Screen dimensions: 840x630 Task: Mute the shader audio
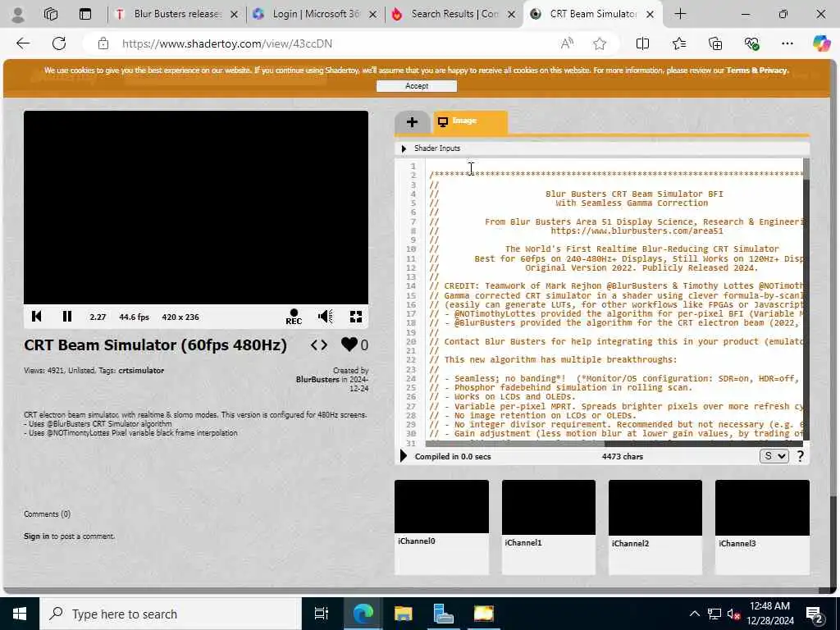pyautogui.click(x=325, y=317)
